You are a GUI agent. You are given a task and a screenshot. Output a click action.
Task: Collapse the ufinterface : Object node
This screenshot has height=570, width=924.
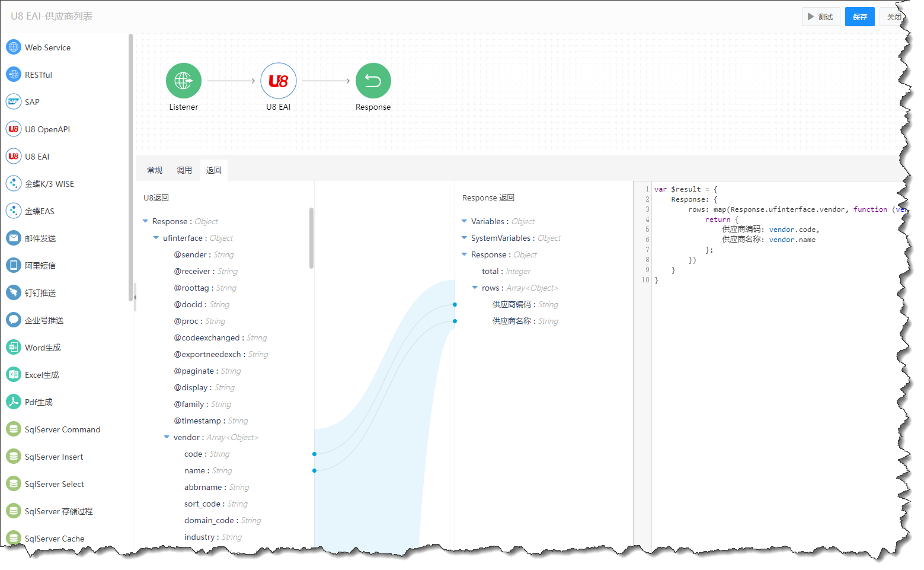coord(156,238)
